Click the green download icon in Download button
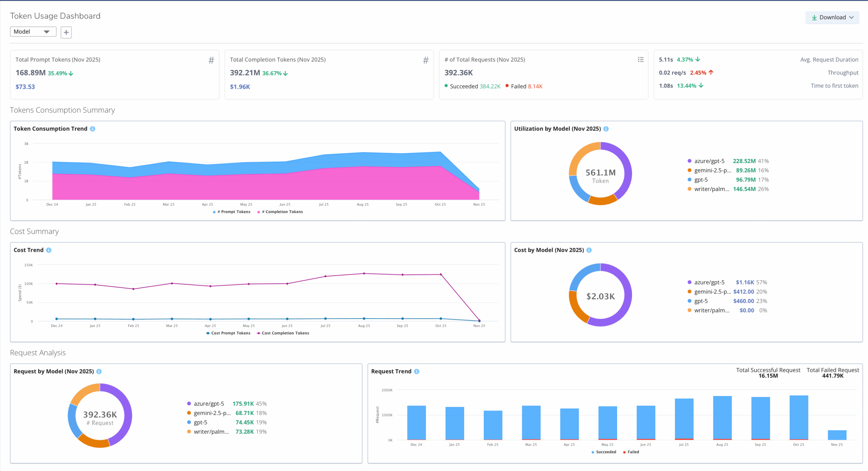The height and width of the screenshot is (471, 868). coord(815,17)
